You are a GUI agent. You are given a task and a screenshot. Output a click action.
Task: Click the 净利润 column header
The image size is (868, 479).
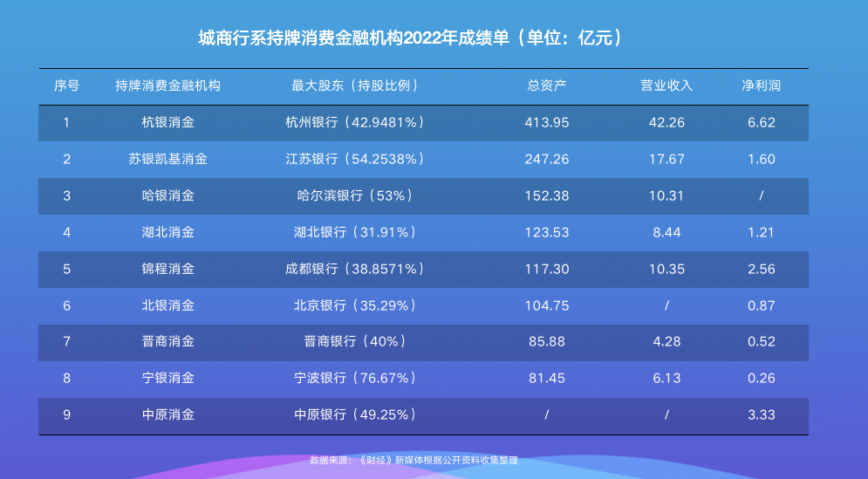point(762,86)
